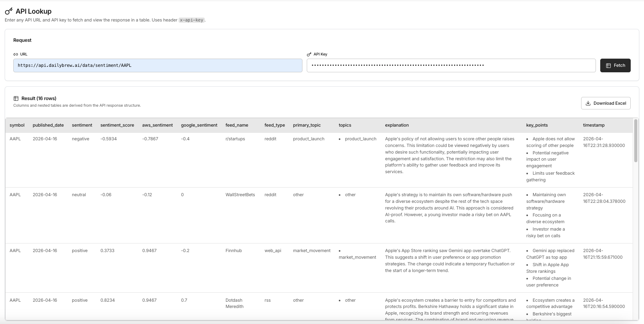Click the published_date column header
Viewport: 644px width, 324px height.
click(48, 125)
